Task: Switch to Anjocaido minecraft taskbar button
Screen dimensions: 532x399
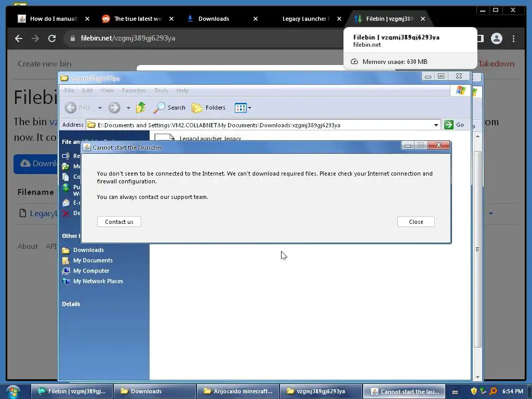Action: [238, 391]
